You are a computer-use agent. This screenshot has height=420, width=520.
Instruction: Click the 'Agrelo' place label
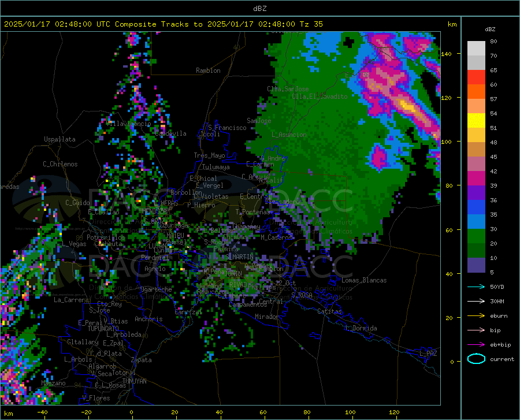coord(155,269)
